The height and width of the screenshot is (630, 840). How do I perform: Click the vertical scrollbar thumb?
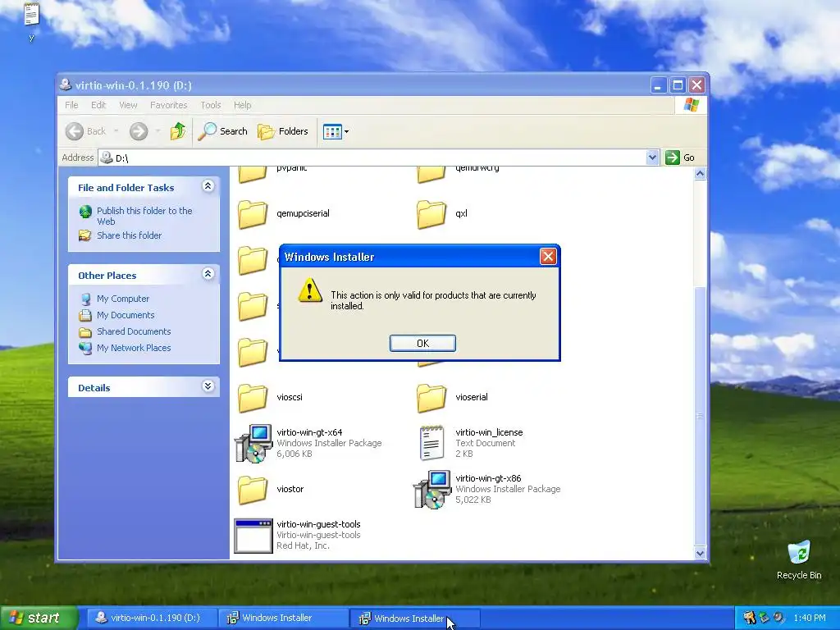tap(701, 416)
